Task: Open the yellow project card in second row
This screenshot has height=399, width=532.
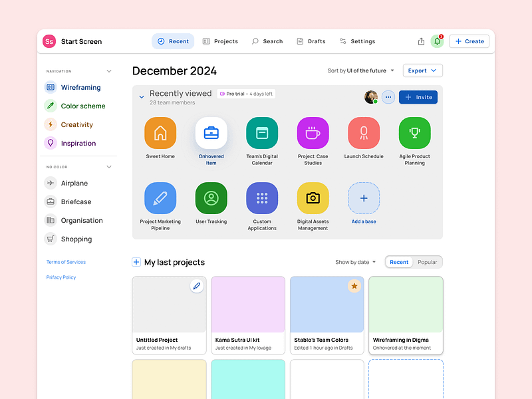Action: (x=169, y=379)
